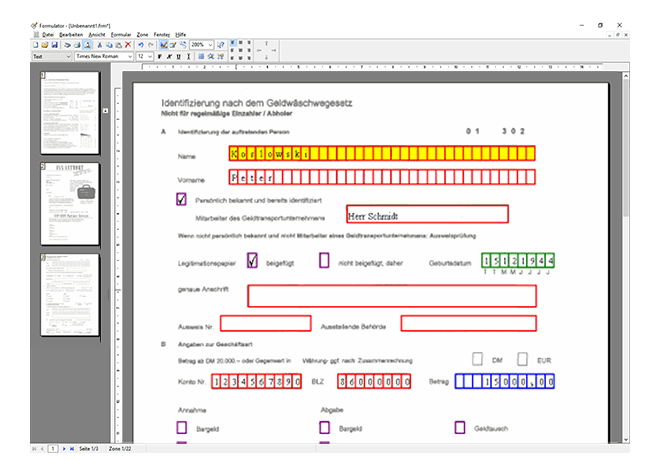
Task: Toggle the print preview icon
Action: pos(87,45)
